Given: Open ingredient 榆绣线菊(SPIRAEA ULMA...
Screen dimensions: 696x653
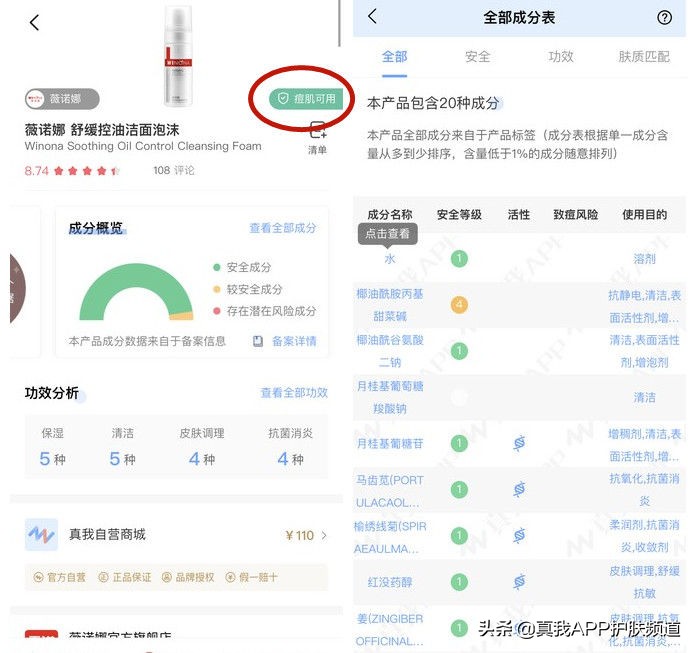Looking at the screenshot, I should pyautogui.click(x=390, y=538).
